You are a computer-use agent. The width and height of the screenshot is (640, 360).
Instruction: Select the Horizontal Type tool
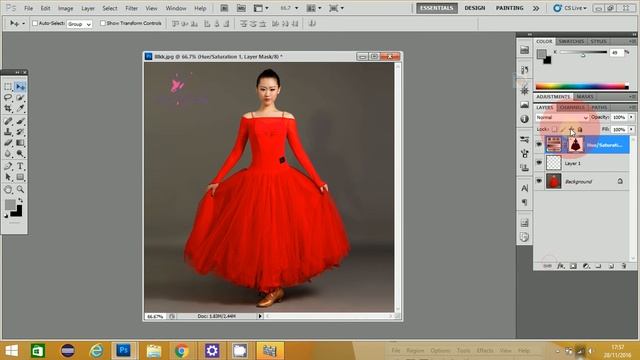[x=20, y=166]
